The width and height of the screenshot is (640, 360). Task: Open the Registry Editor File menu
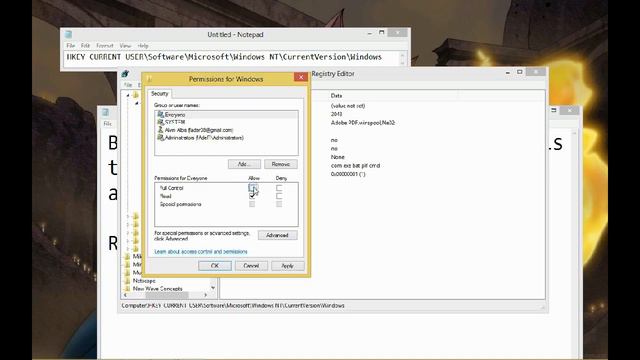click(x=128, y=85)
